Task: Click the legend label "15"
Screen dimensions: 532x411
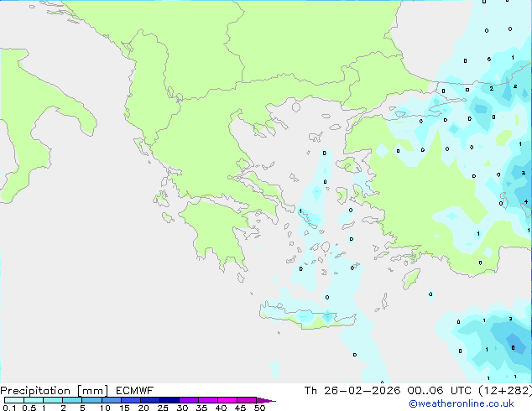Action: click(x=124, y=408)
